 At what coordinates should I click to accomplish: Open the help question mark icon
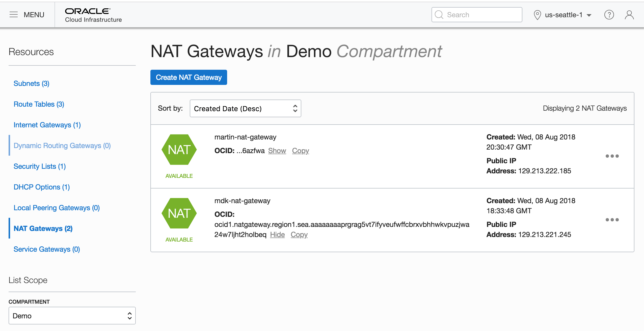click(x=609, y=15)
